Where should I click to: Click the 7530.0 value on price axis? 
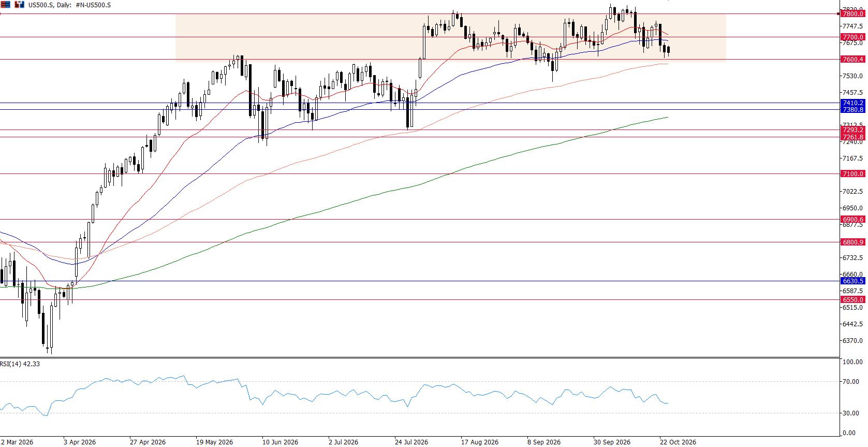click(x=852, y=76)
